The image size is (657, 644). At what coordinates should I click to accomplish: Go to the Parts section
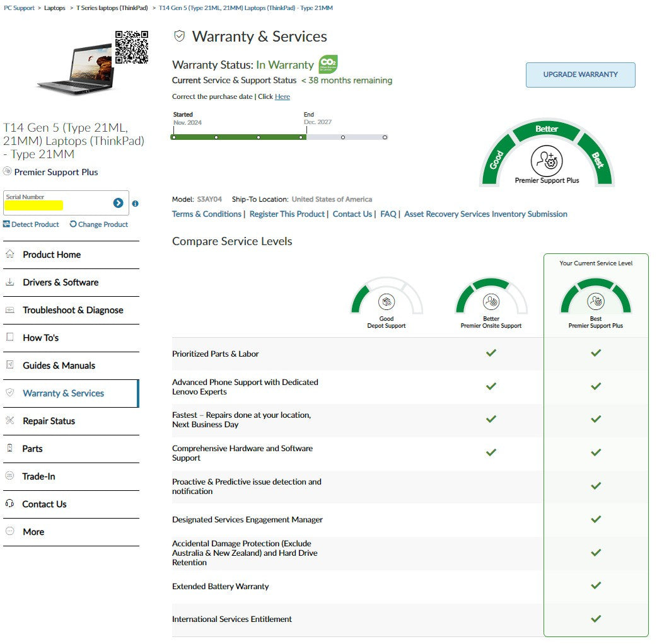tap(71, 449)
